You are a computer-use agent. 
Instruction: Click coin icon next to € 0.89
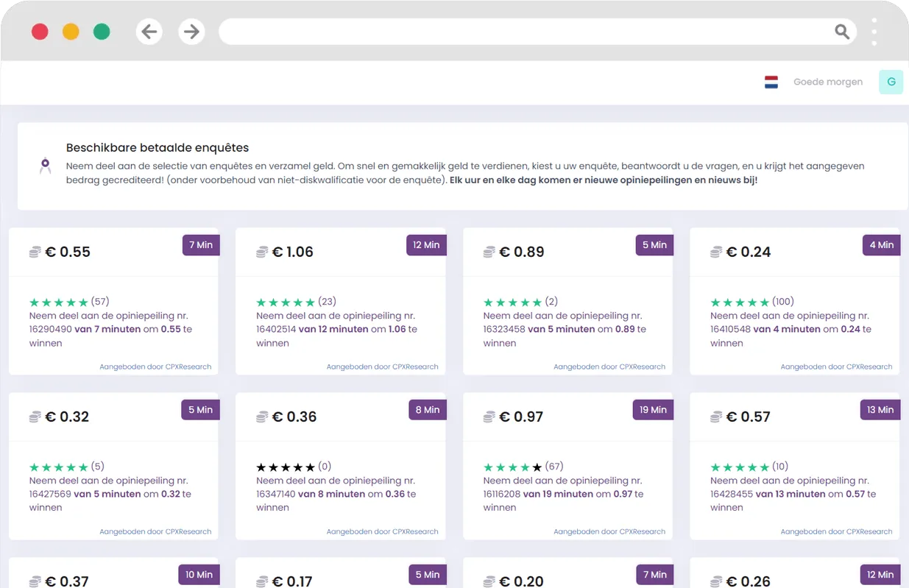[489, 252]
